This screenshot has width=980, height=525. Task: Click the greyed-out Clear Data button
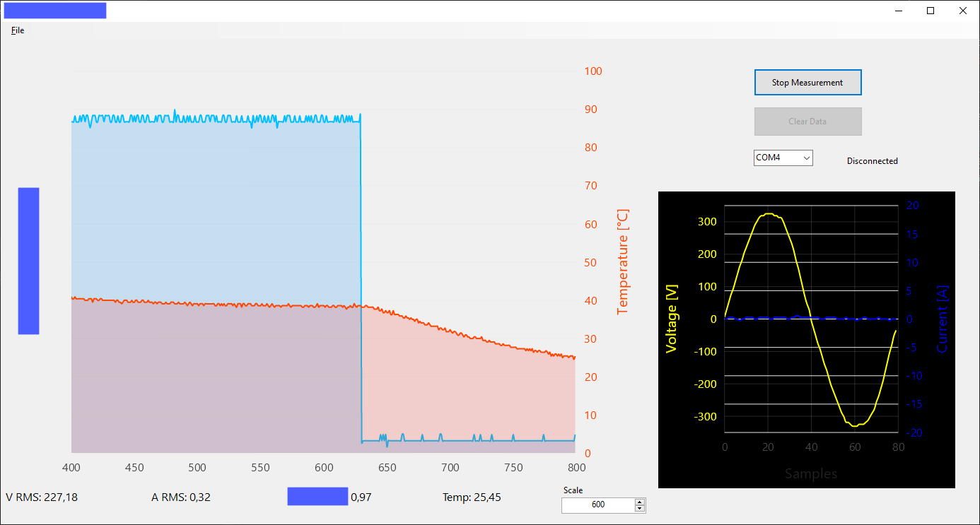point(807,122)
